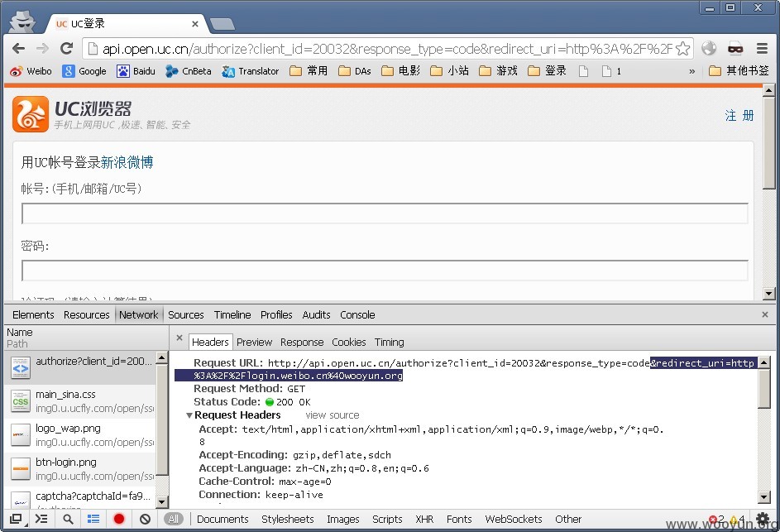The image size is (780, 532).
Task: Filter requests by Documents
Action: [x=223, y=519]
